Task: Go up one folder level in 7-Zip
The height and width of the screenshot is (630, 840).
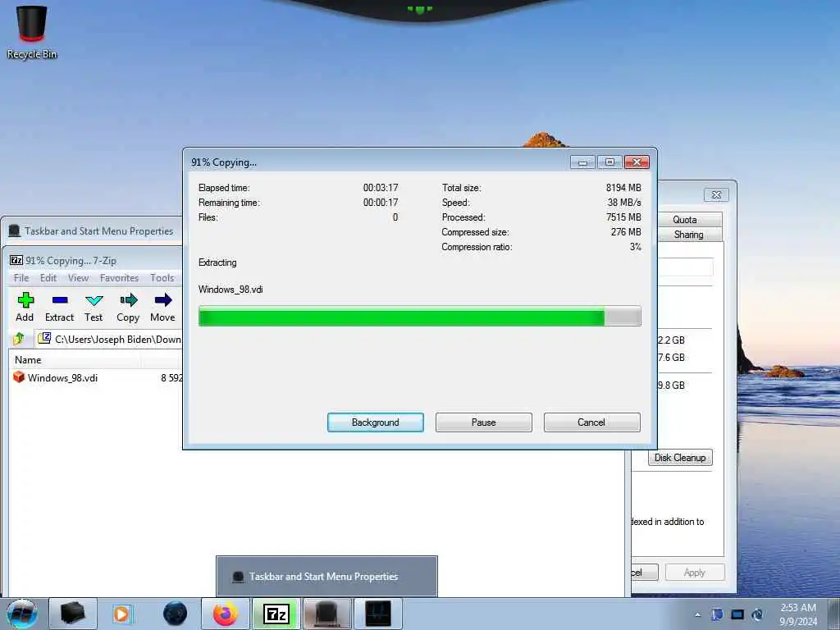Action: tap(19, 339)
